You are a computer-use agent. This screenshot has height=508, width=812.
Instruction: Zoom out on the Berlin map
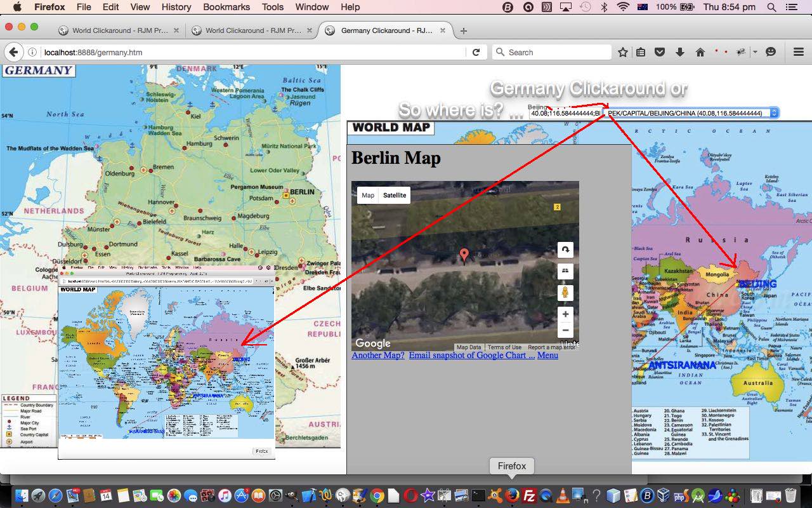[565, 330]
